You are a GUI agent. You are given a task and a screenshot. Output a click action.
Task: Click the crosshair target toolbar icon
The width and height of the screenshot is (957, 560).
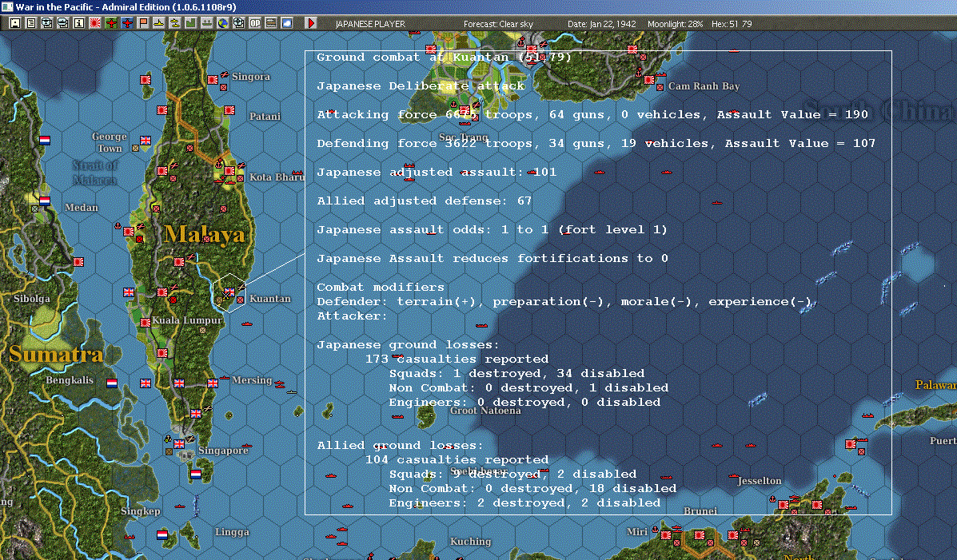coord(238,23)
